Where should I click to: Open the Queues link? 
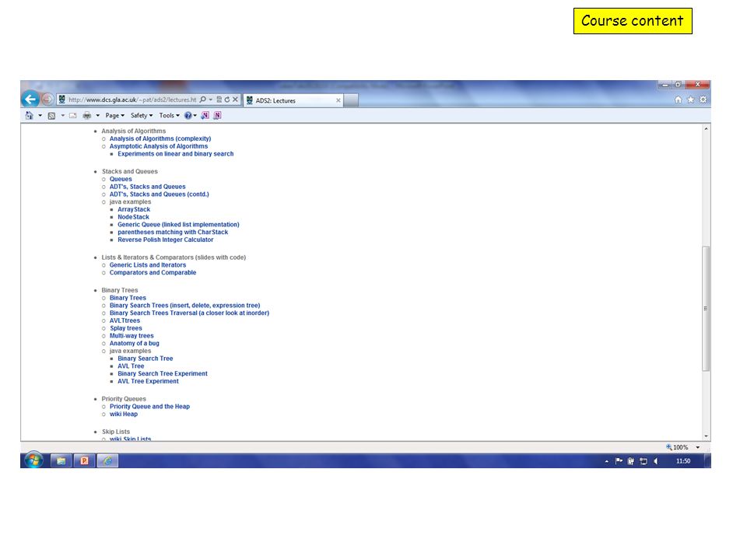tap(121, 179)
